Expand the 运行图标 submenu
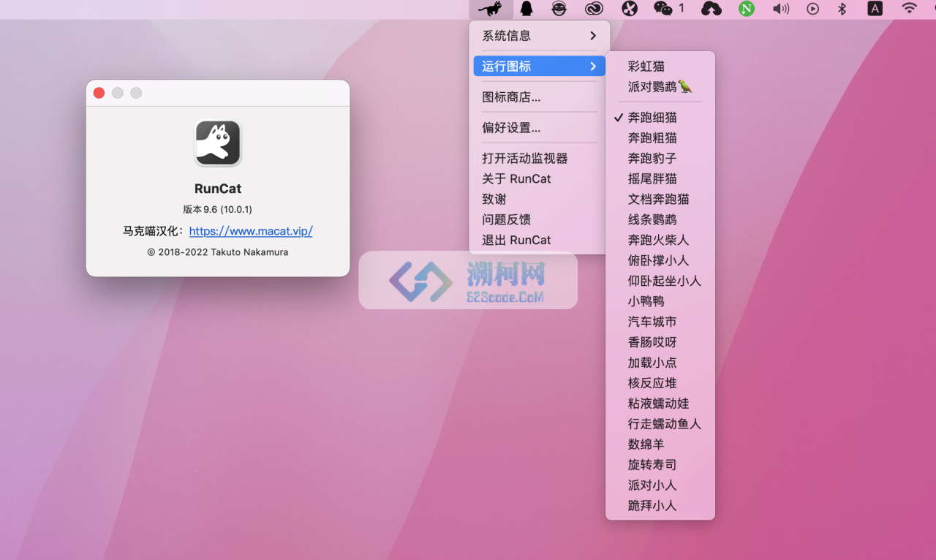Image resolution: width=936 pixels, height=560 pixels. coord(540,66)
